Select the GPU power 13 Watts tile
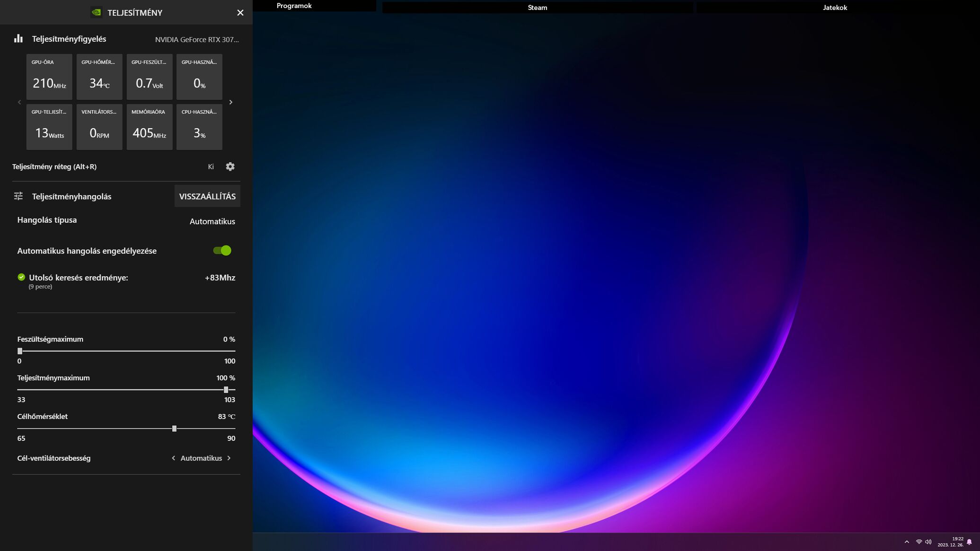The image size is (980, 551). (x=49, y=127)
